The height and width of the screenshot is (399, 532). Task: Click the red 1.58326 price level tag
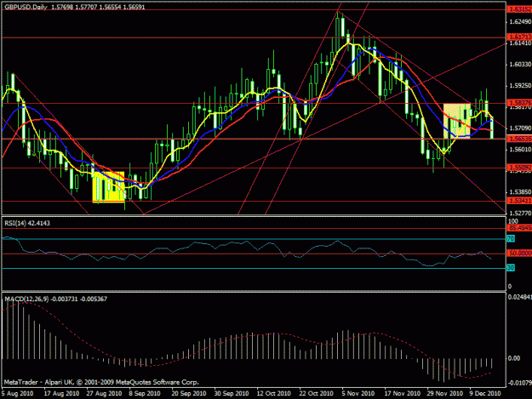[519, 102]
